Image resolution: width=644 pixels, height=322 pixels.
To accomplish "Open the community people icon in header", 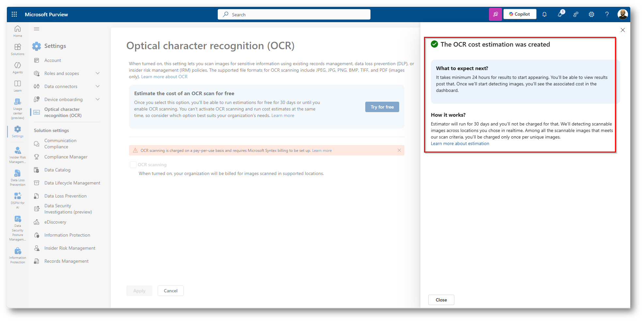I will [x=576, y=14].
